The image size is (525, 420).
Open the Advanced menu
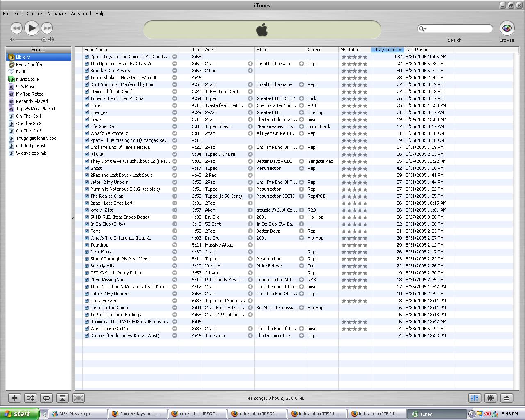(x=81, y=14)
